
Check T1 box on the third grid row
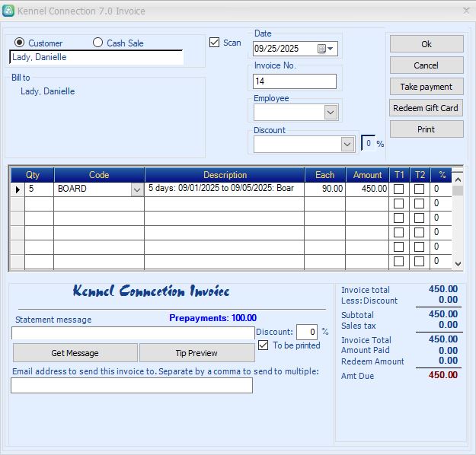point(398,218)
